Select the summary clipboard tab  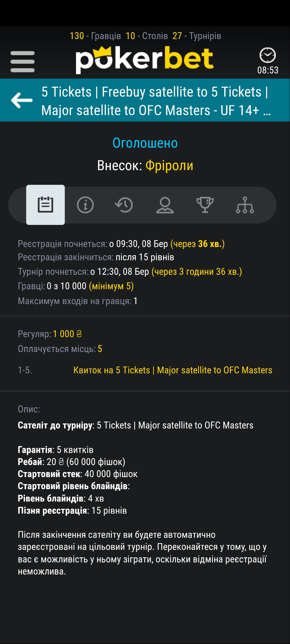[x=45, y=205]
